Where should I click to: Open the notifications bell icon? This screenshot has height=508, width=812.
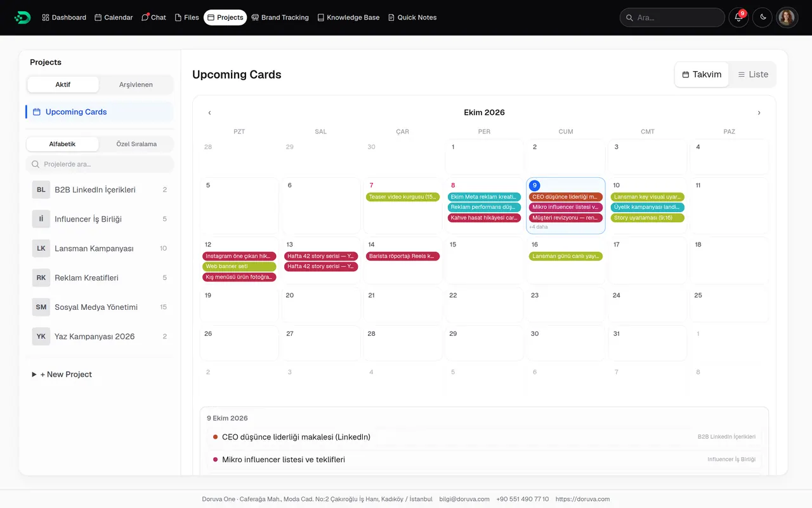coord(738,17)
